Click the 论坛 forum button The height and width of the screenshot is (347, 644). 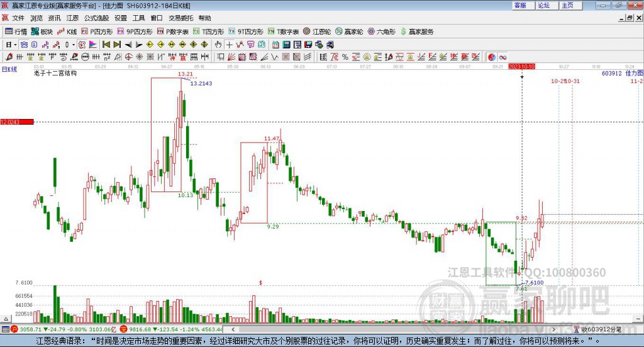[547, 5]
